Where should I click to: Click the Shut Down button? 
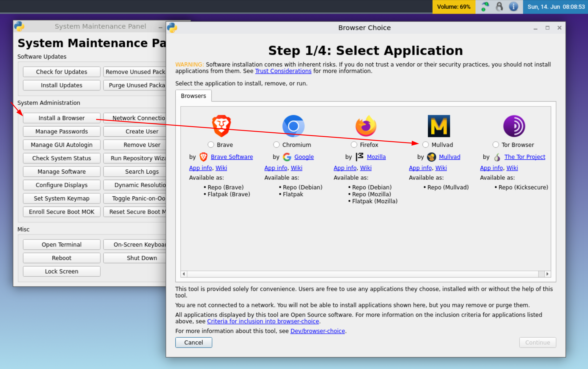(135, 258)
